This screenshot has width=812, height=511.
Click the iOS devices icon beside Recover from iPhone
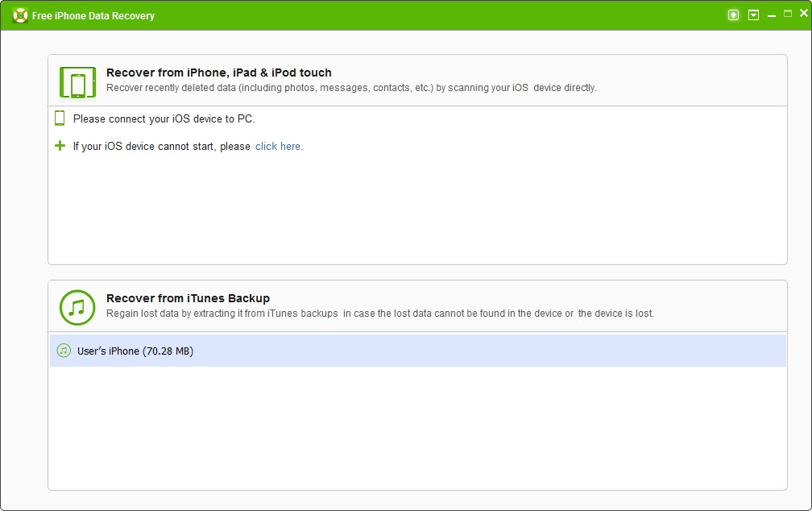coord(77,82)
